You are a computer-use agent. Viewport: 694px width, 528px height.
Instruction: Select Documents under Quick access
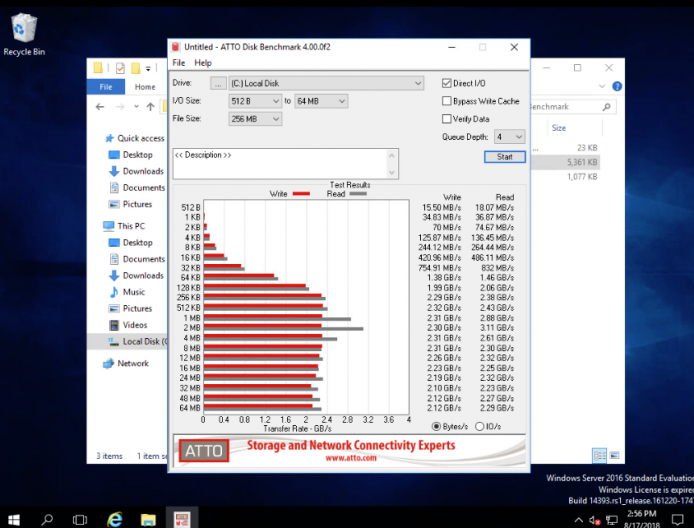point(137,188)
